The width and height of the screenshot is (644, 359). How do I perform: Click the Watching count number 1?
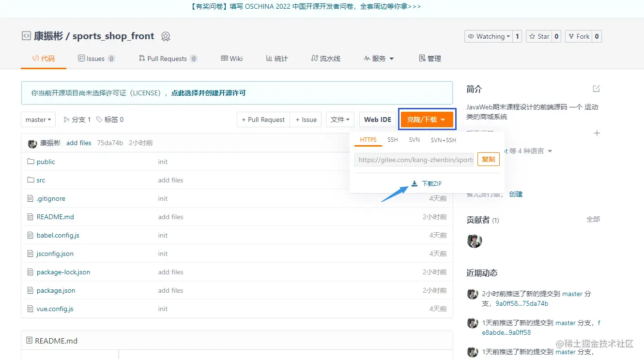point(517,36)
